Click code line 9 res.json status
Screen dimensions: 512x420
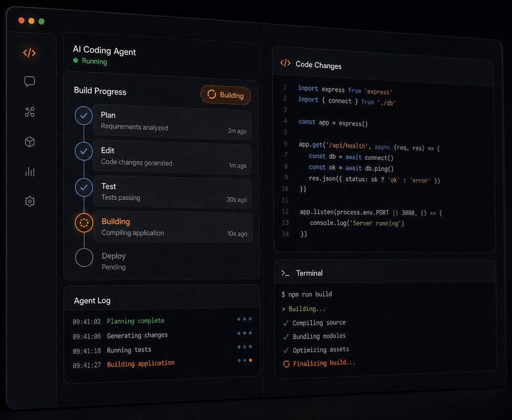(375, 179)
